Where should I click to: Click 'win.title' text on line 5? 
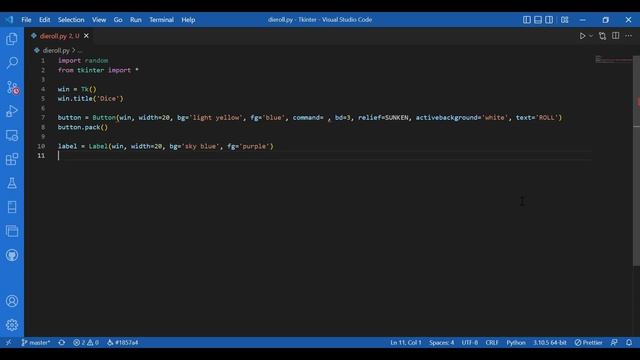[x=75, y=98]
